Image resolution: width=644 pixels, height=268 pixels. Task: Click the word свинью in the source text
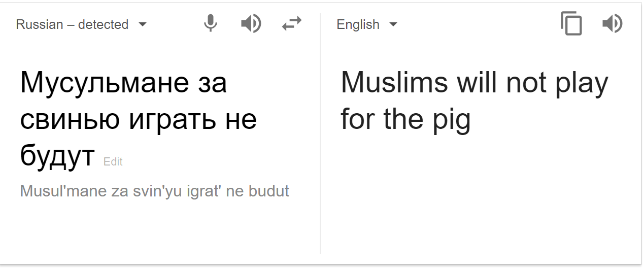click(70, 119)
